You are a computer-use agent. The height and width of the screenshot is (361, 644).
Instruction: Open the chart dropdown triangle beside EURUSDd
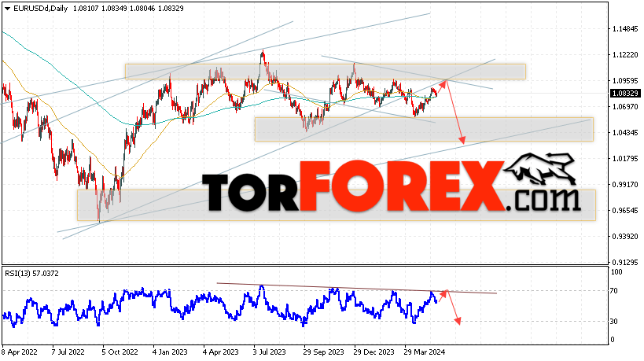click(x=7, y=9)
